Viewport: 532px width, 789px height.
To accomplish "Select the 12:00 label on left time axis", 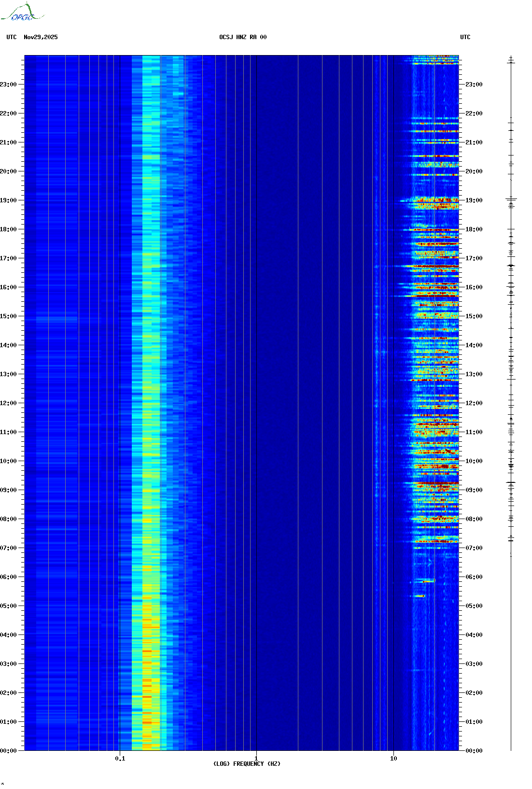I will (9, 403).
